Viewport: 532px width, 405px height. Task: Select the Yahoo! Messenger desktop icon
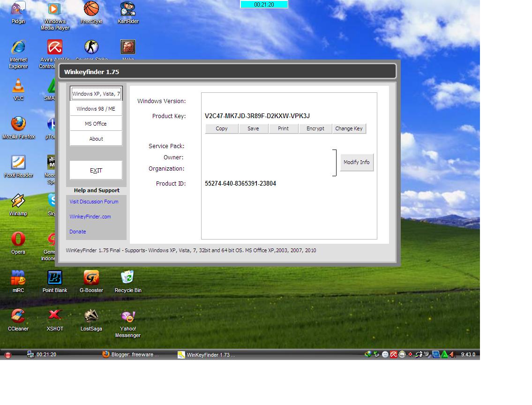(128, 323)
